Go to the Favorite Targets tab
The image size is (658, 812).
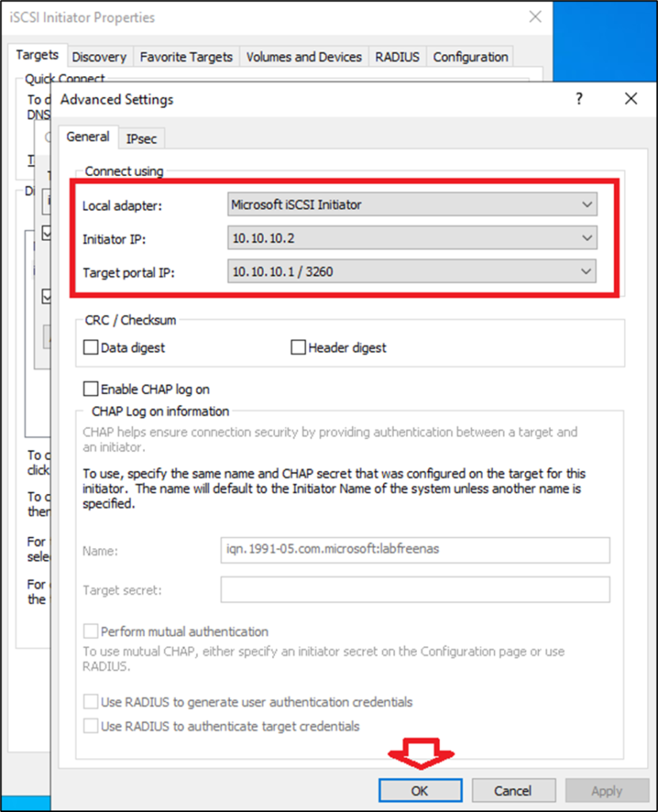186,57
